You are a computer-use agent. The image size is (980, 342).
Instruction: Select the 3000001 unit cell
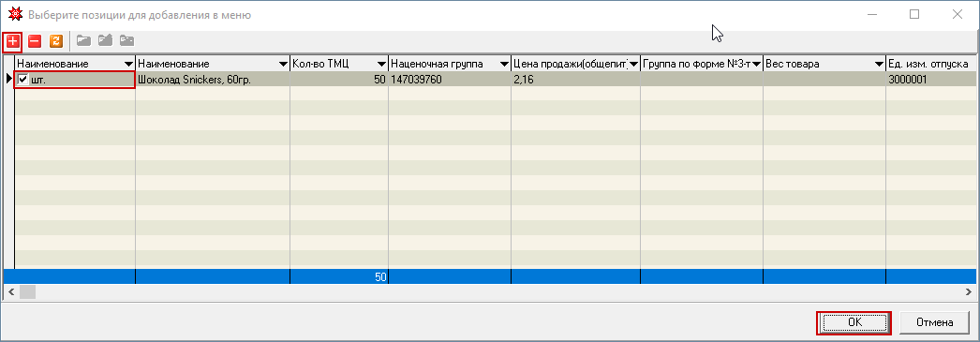point(931,80)
